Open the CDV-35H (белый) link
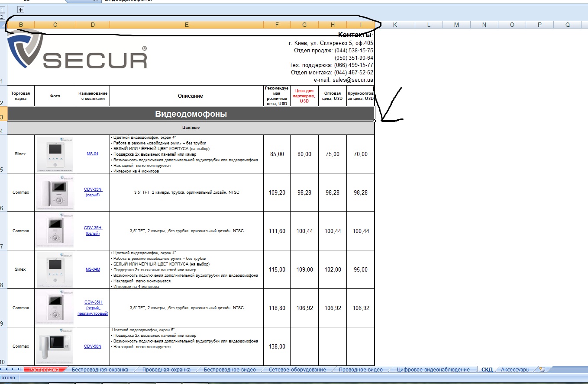Screen dimensions: 588x384 93,231
